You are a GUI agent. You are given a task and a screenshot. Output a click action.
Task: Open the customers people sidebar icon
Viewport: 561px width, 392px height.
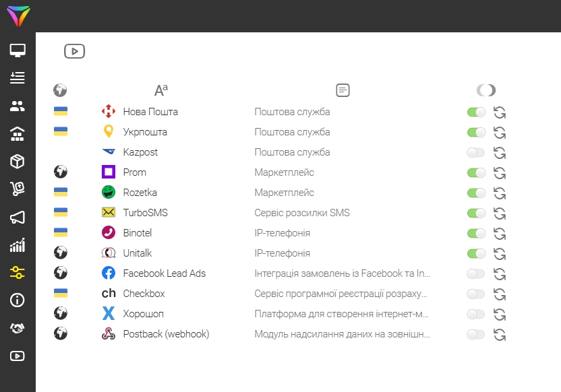pos(18,106)
